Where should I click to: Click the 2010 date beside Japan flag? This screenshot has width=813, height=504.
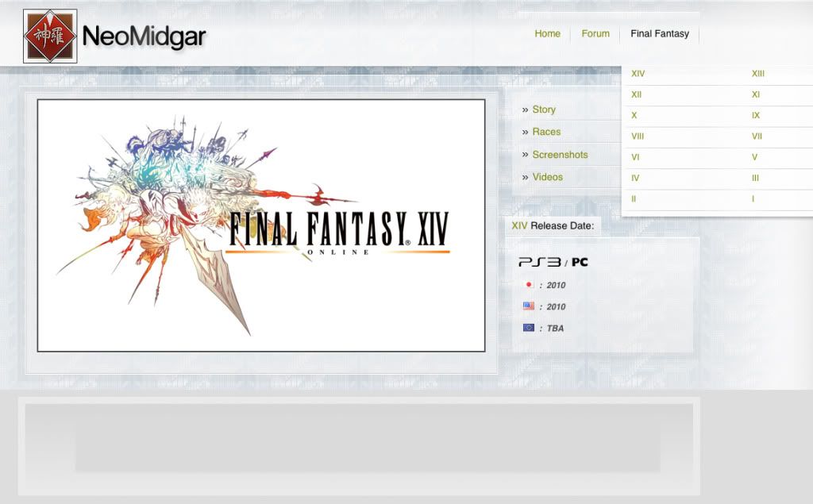click(x=556, y=285)
